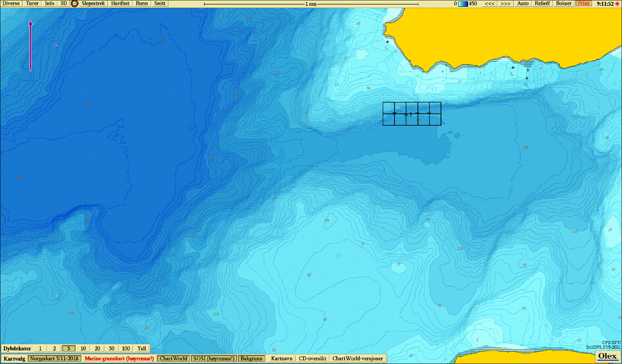Click the magenta north arrow on chart
This screenshot has height=364, width=622.
point(30,45)
